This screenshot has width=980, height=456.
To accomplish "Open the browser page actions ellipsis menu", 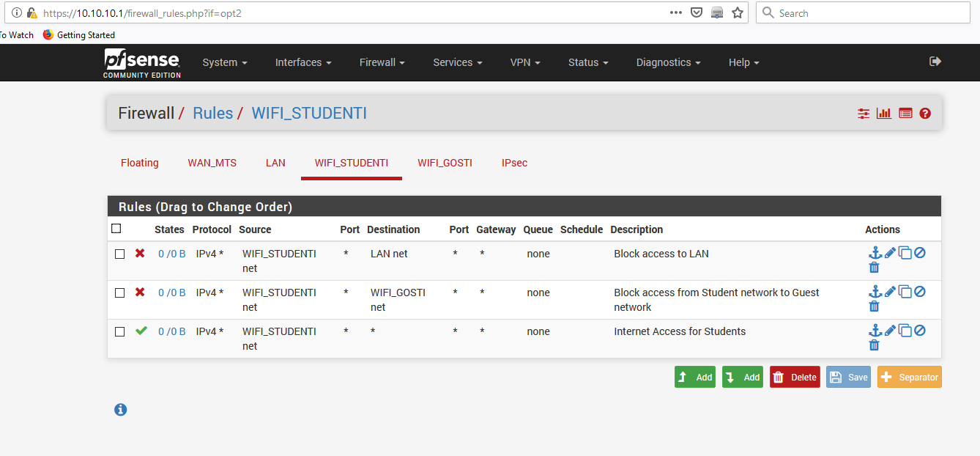I will [x=677, y=13].
